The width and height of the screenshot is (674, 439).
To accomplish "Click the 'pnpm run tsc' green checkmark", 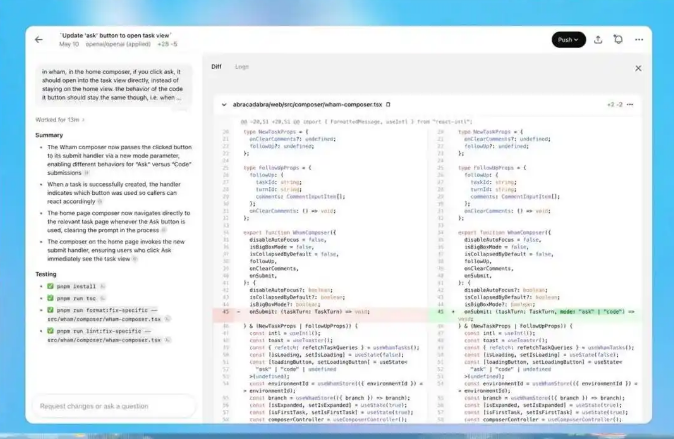I will pos(51,298).
